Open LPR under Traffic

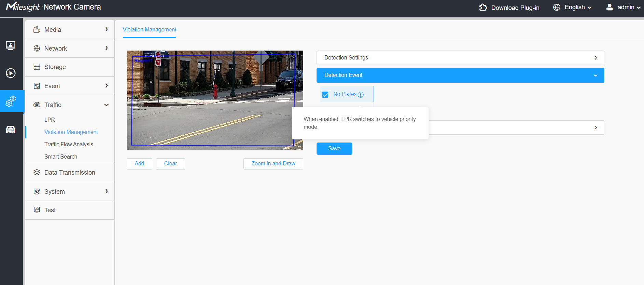tap(50, 120)
